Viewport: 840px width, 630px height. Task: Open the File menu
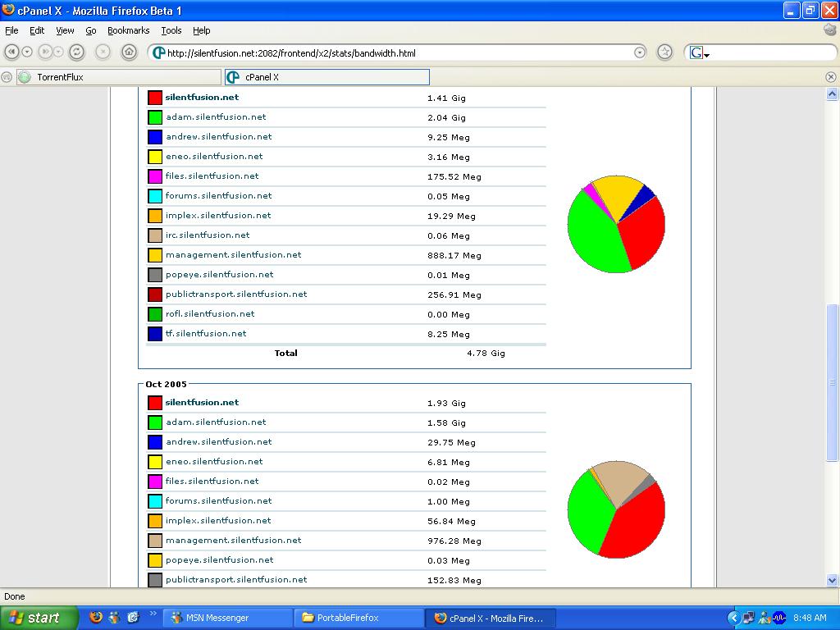pyautogui.click(x=11, y=30)
